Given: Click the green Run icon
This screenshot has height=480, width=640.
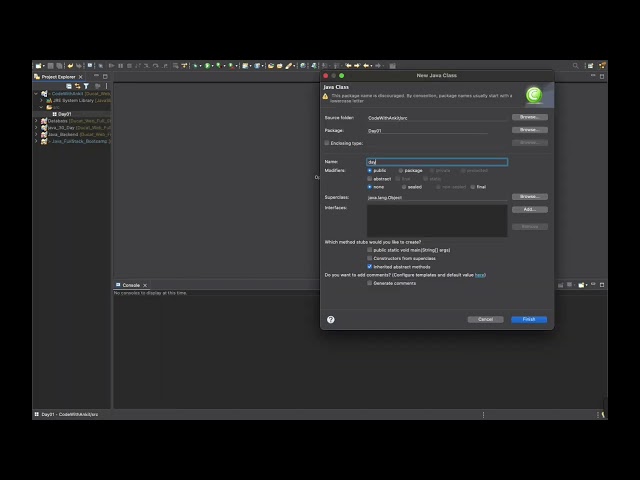Looking at the screenshot, I should [x=207, y=66].
